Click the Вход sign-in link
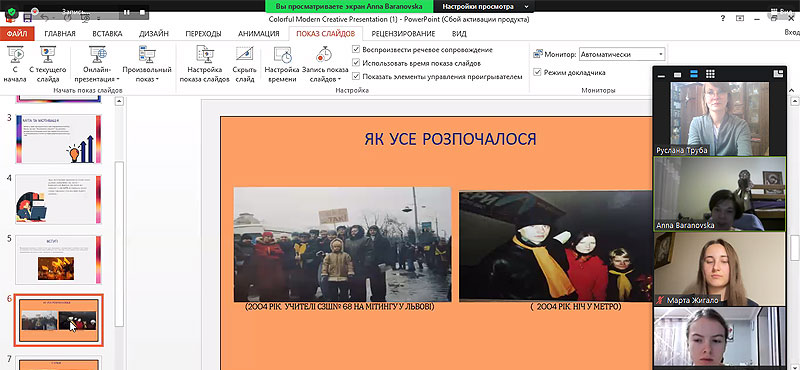Image resolution: width=800 pixels, height=370 pixels. pos(791,32)
